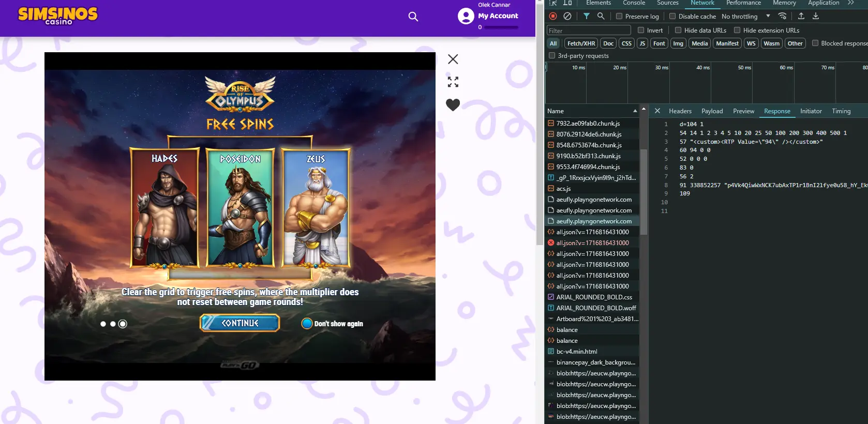Image resolution: width=868 pixels, height=424 pixels.
Task: Click the Continue button in game
Action: pyautogui.click(x=240, y=323)
